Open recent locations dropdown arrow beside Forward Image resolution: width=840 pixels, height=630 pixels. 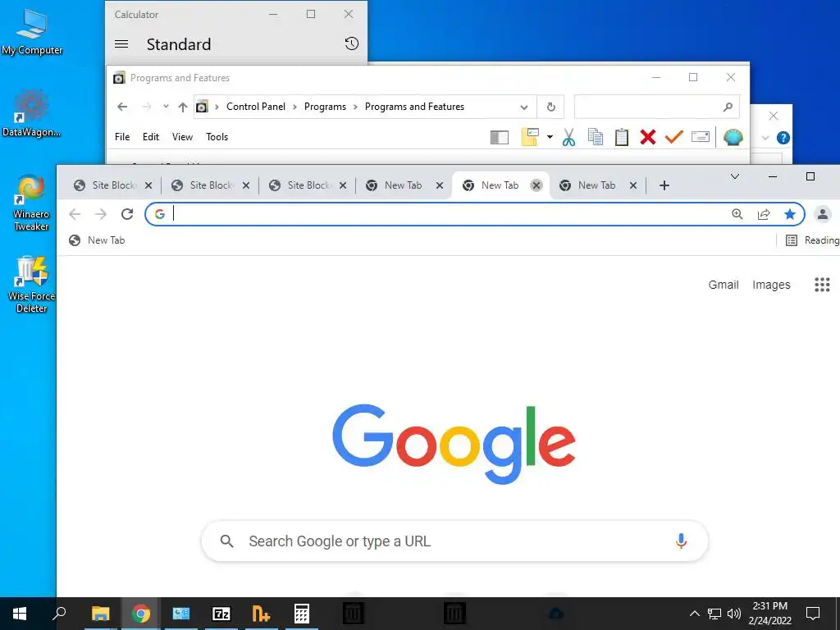[x=166, y=107]
